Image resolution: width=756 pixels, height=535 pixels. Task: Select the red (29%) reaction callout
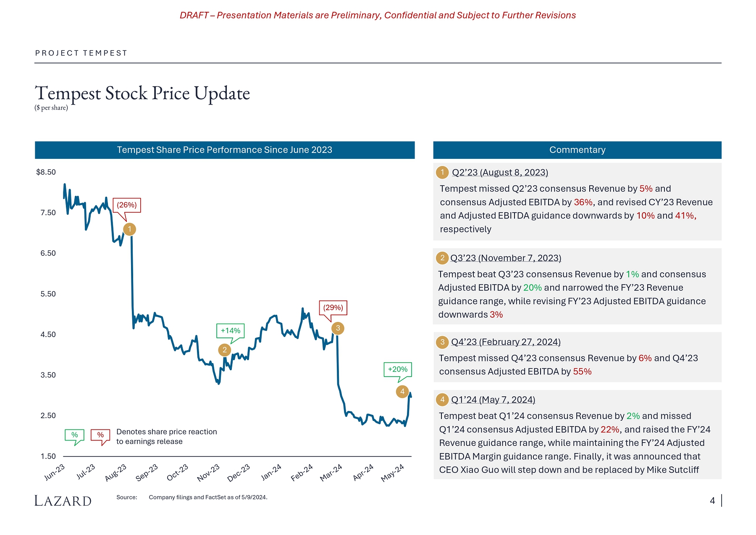(x=333, y=308)
